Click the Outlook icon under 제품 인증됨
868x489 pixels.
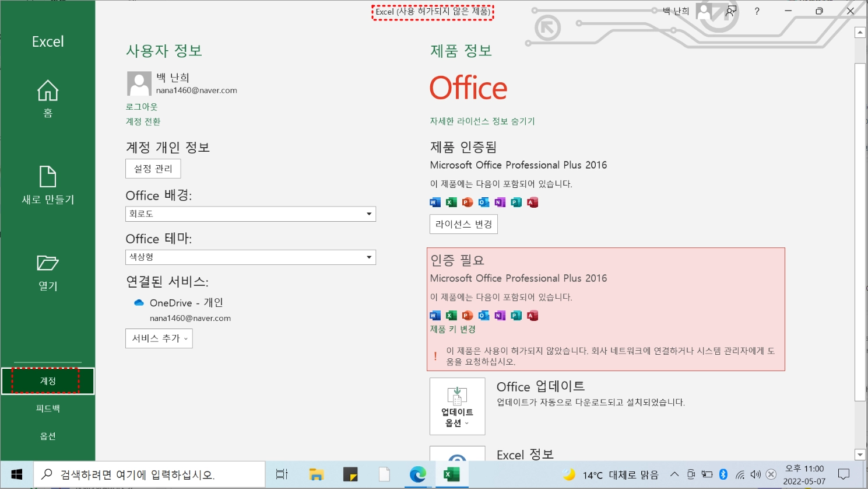(x=484, y=202)
